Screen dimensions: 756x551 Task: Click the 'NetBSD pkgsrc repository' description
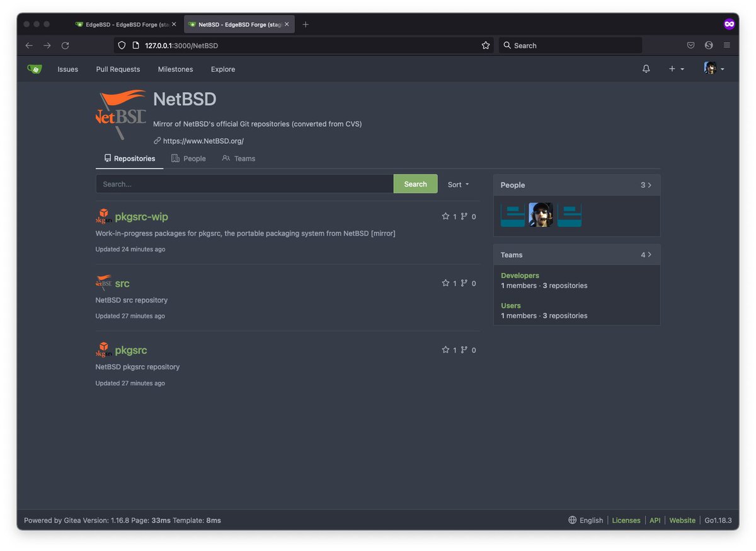[138, 367]
